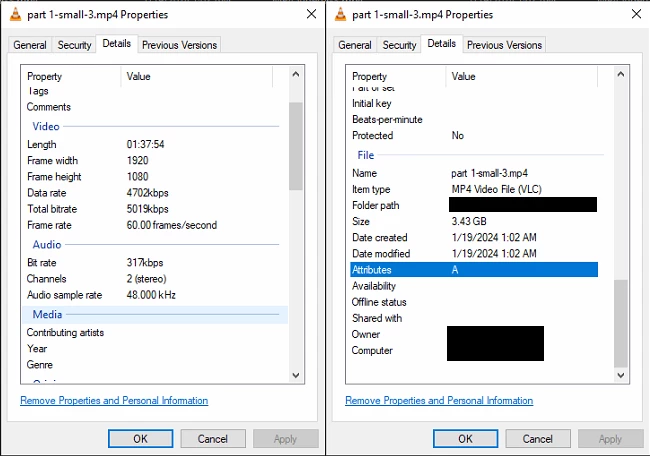Select the Folder path row
Viewport: 650px width, 456px height.
pos(474,205)
